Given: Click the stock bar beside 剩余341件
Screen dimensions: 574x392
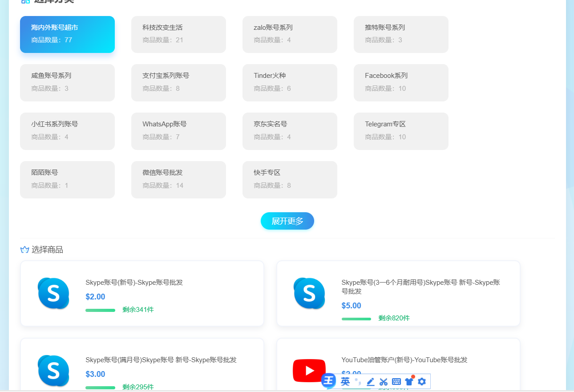Looking at the screenshot, I should tap(100, 310).
